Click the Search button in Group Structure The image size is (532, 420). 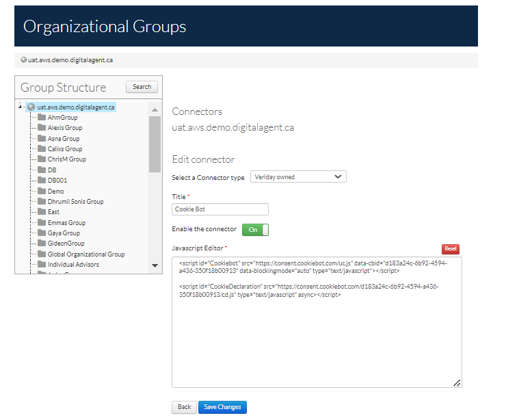click(142, 87)
